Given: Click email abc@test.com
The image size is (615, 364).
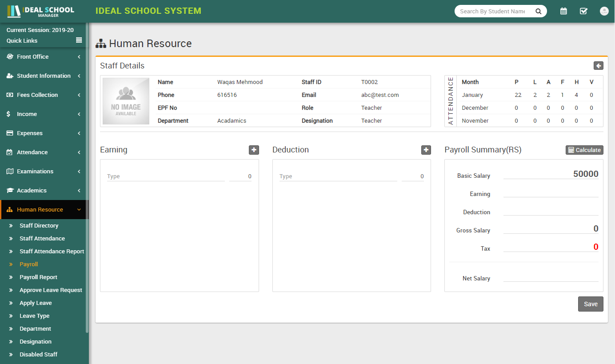Looking at the screenshot, I should click(x=380, y=95).
